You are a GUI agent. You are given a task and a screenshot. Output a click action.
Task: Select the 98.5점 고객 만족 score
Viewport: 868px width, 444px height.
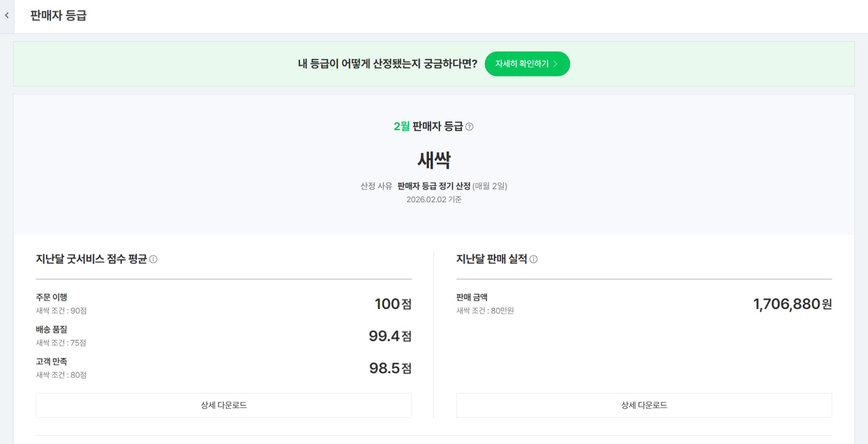390,368
